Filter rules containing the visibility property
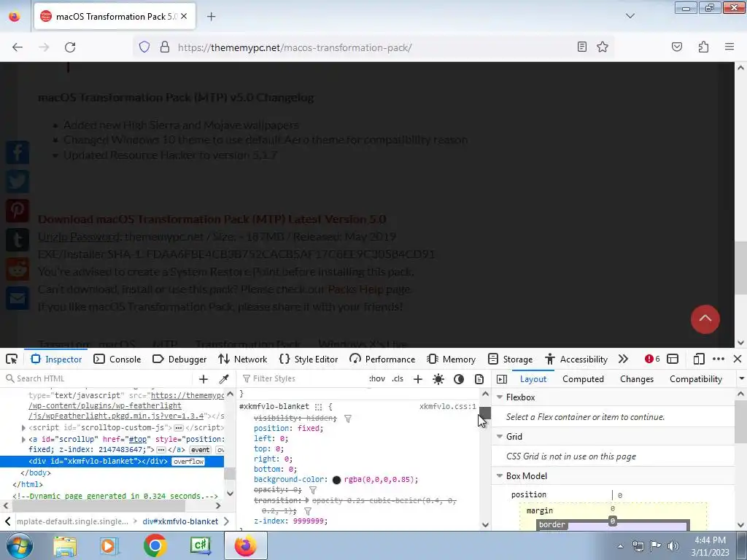747x560 pixels. pos(348,419)
